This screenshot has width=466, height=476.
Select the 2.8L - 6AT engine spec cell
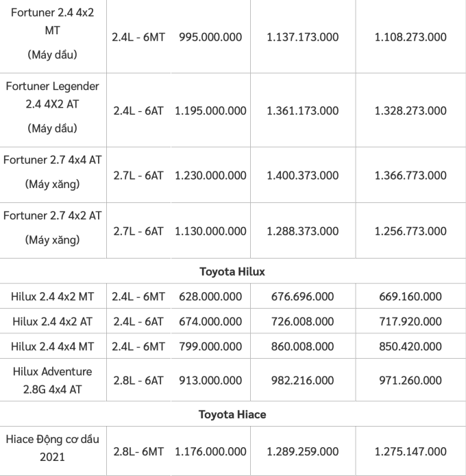[138, 381]
